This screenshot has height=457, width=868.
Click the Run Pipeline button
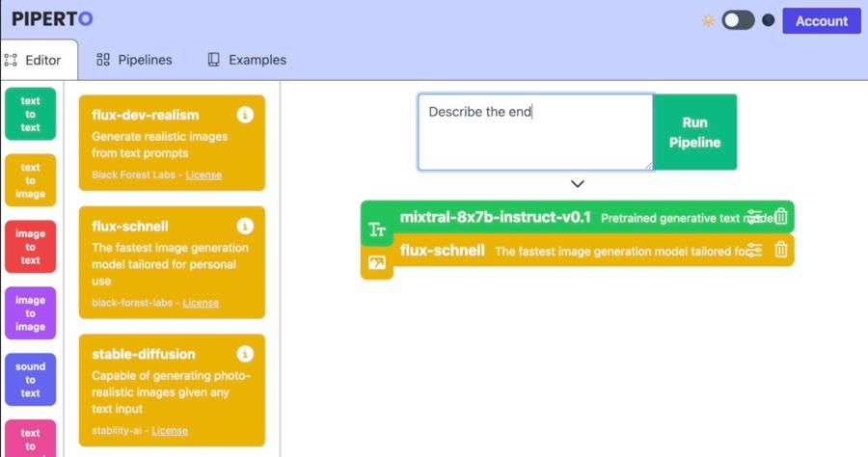[694, 132]
